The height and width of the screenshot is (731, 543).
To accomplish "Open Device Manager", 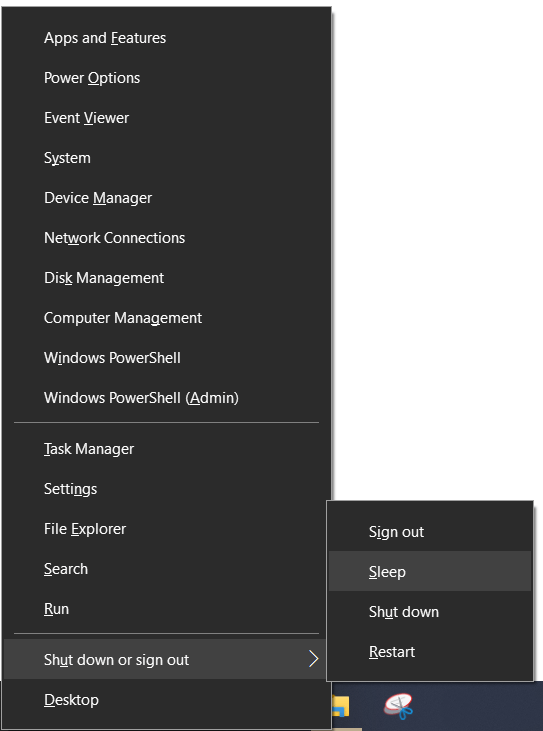I will tap(166, 198).
